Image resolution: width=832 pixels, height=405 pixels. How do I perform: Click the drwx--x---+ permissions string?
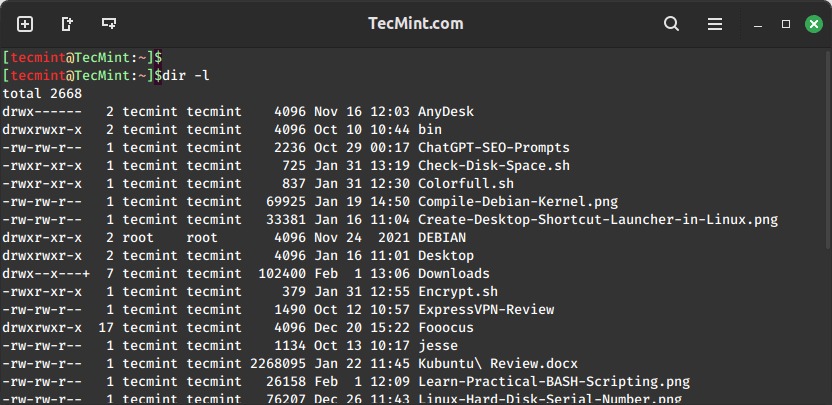point(46,274)
